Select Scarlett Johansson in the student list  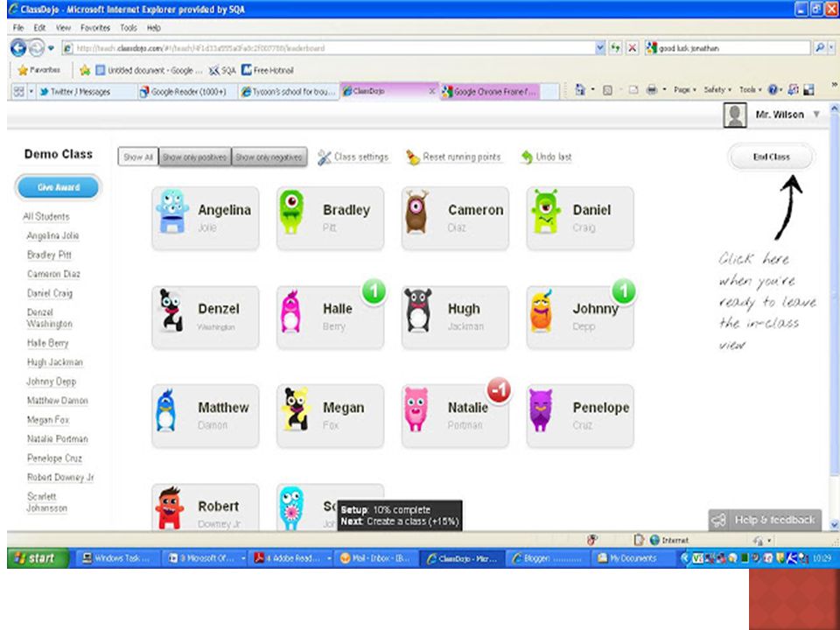47,502
